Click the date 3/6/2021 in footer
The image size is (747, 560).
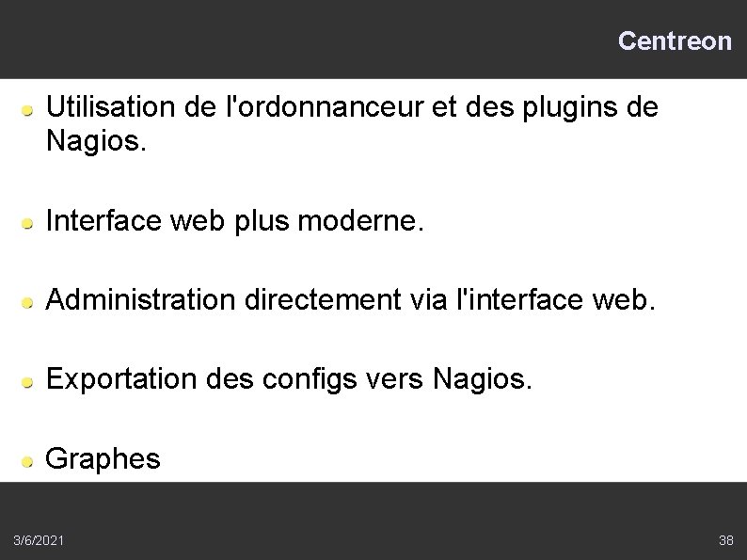point(40,540)
